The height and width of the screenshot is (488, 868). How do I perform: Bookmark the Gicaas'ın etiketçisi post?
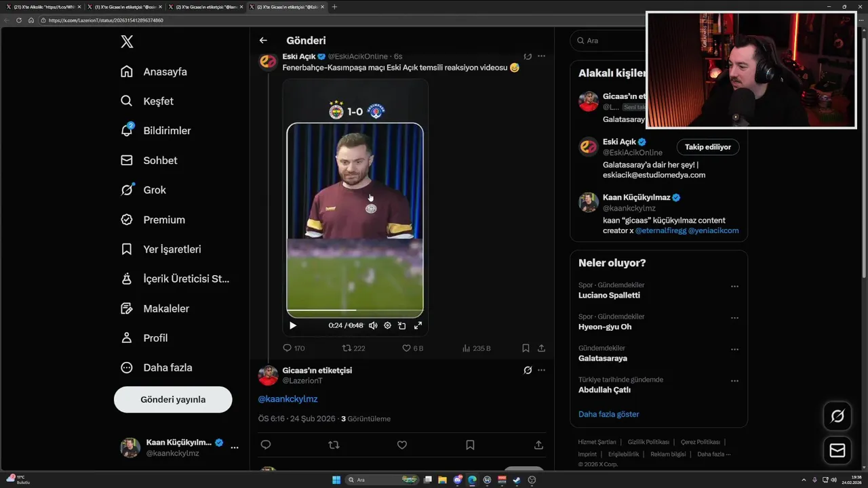(470, 445)
